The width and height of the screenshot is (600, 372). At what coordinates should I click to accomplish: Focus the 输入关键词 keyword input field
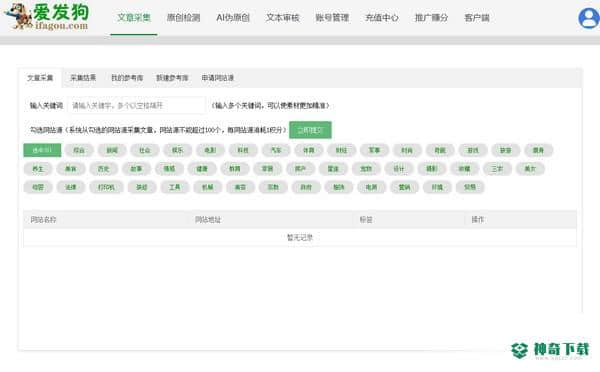tap(136, 105)
